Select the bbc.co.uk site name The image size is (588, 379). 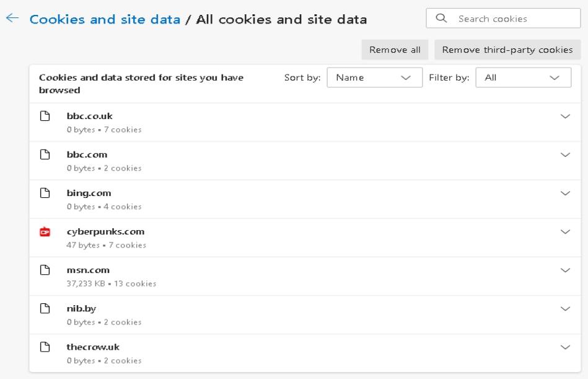click(90, 116)
